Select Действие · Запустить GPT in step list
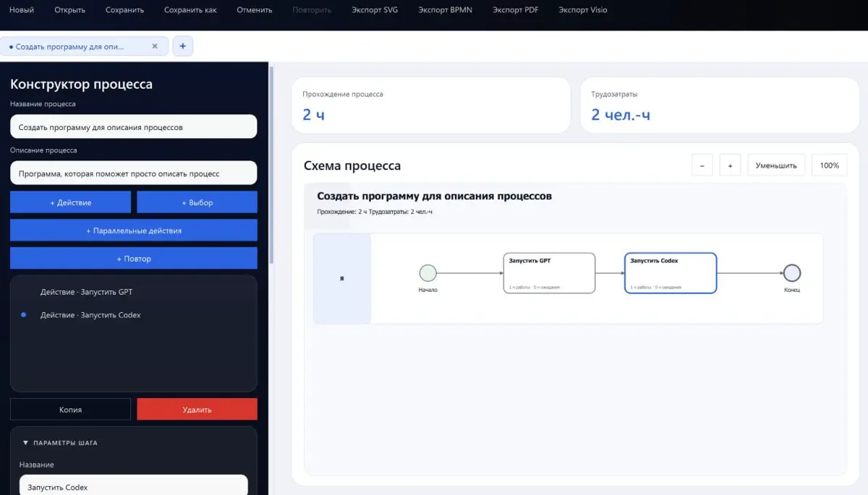Screen dimensions: 868x495 click(134, 292)
